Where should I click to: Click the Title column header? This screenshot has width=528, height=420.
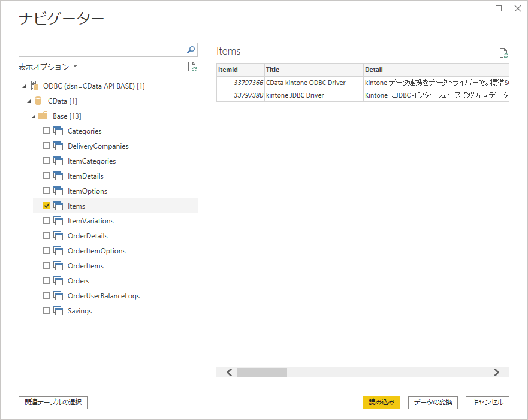(x=314, y=70)
